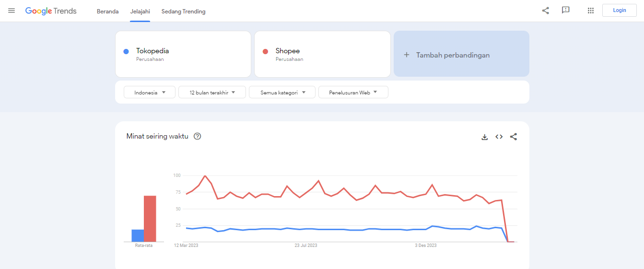Click the Perusahaan label under Shopee
The width and height of the screenshot is (644, 269).
289,59
